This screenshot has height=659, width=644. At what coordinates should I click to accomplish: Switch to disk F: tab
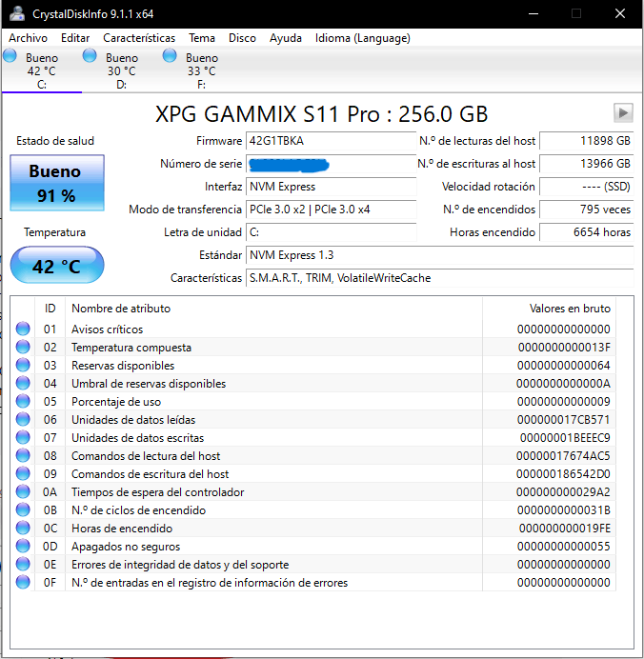[202, 70]
